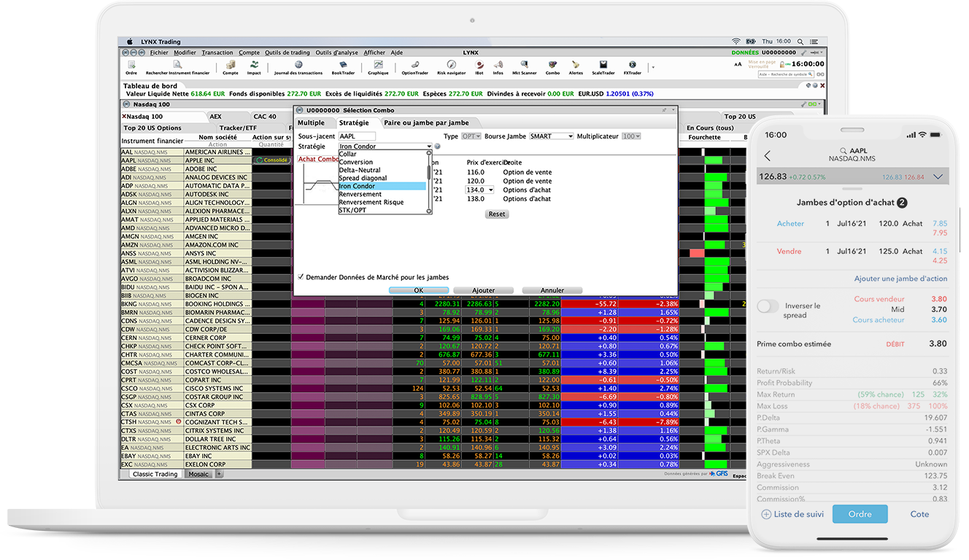Click the strategy help icon beside dropdown
Image resolution: width=969 pixels, height=560 pixels.
pyautogui.click(x=438, y=147)
